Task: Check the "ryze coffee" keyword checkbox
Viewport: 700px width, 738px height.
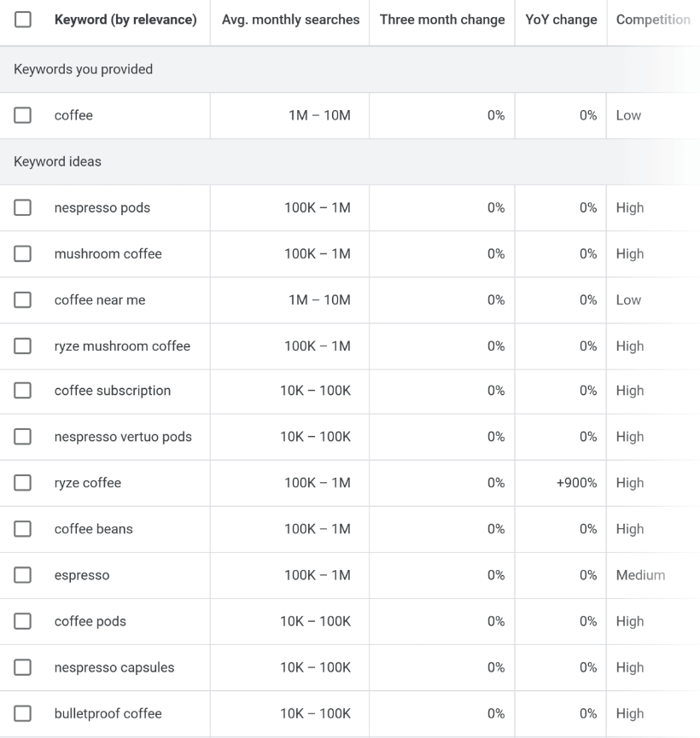Action: pos(22,483)
